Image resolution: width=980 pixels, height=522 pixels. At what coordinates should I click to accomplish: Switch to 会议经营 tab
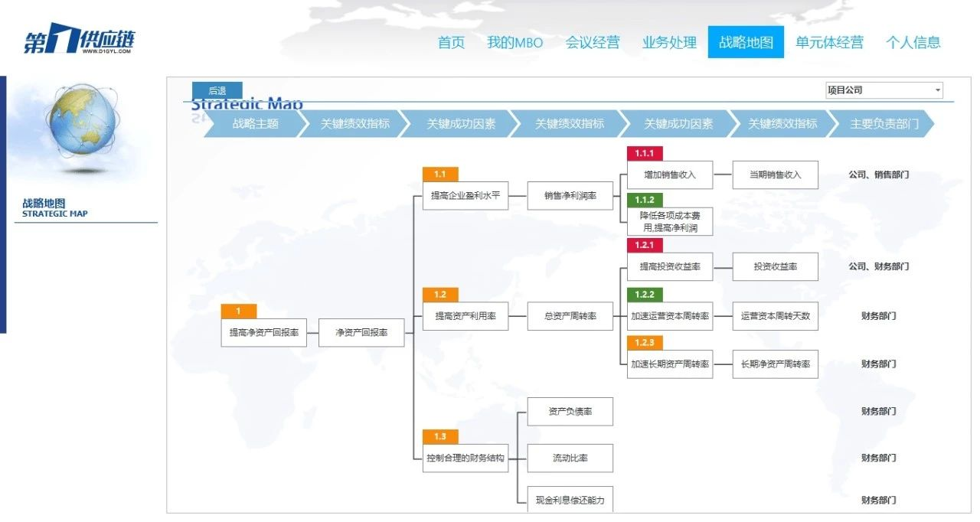click(x=592, y=42)
